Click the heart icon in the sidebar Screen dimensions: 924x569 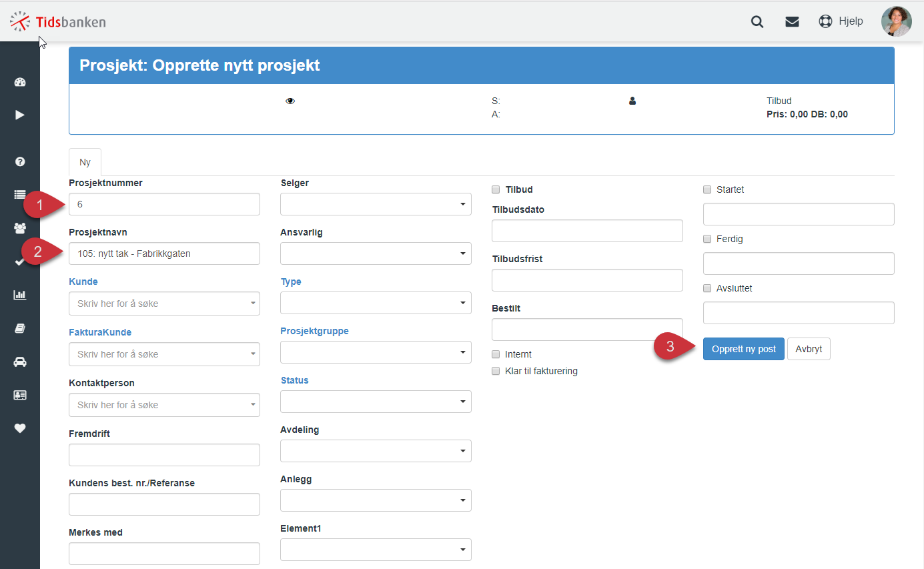(20, 428)
